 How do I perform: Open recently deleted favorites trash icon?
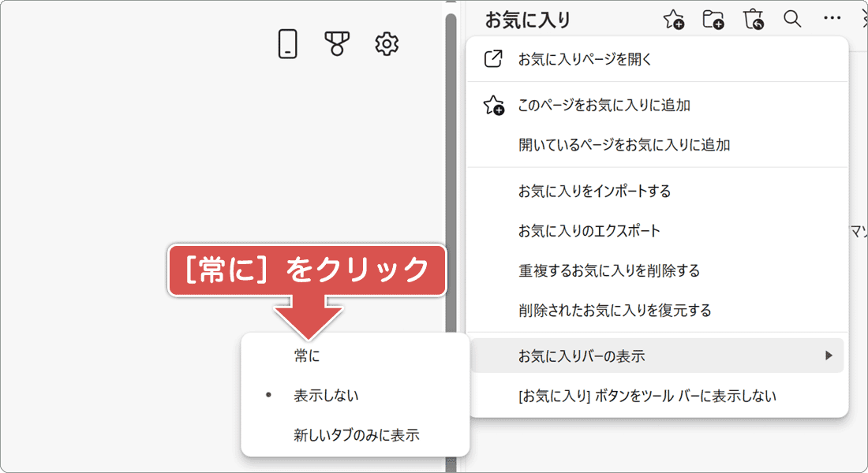click(x=754, y=19)
